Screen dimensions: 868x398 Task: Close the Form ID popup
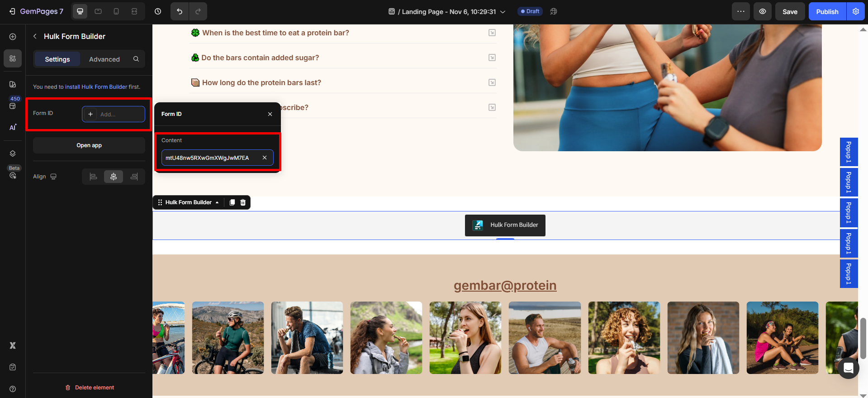click(270, 114)
